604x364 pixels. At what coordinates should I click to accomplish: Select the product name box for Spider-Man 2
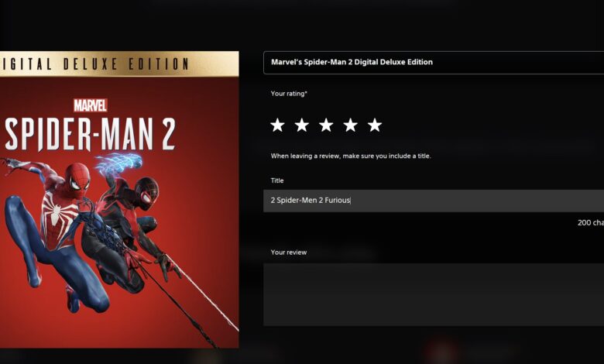coord(434,63)
